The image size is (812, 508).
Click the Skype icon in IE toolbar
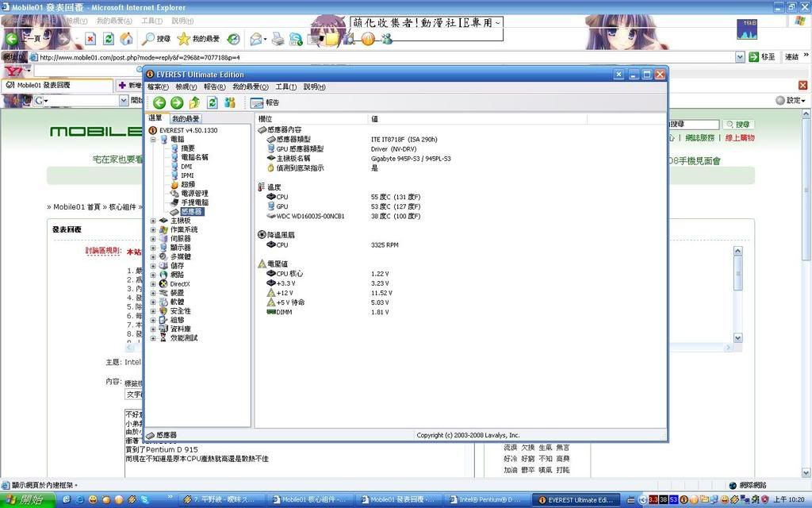[296, 39]
